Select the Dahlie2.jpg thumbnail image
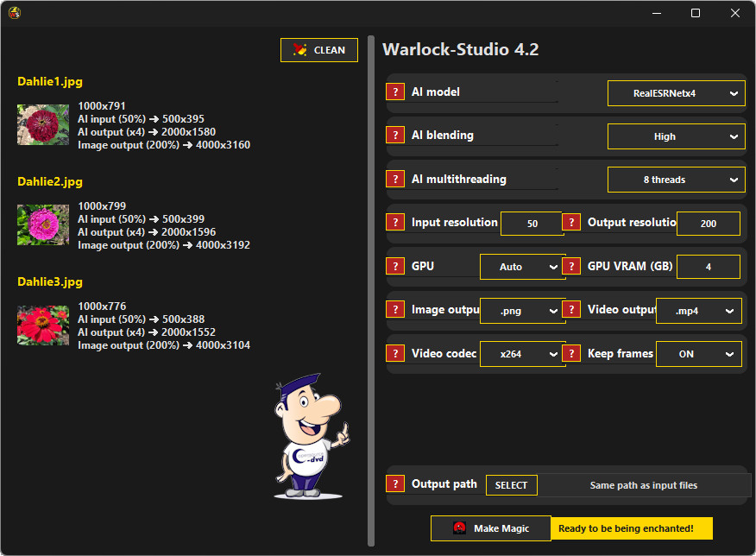Screen dimensions: 756x556 coord(43,224)
